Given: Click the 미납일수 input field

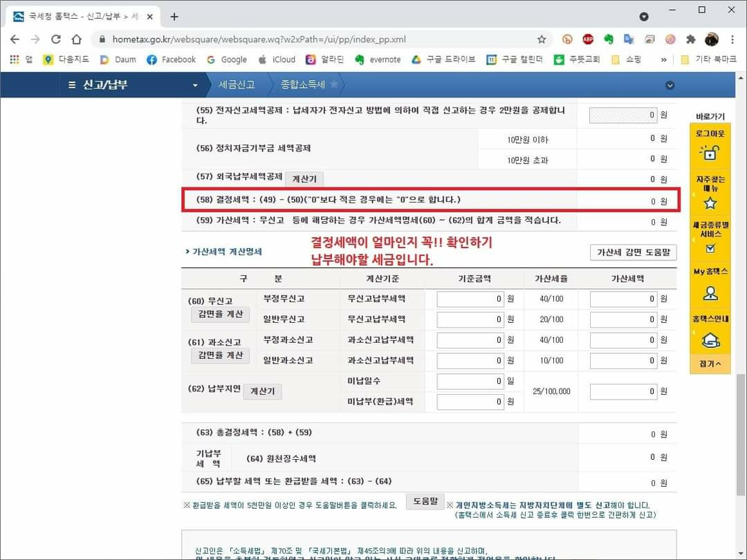Looking at the screenshot, I should tap(470, 381).
